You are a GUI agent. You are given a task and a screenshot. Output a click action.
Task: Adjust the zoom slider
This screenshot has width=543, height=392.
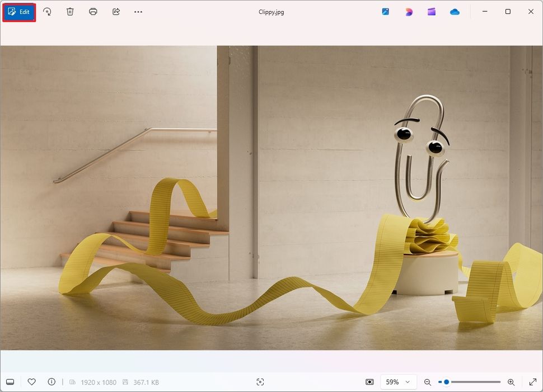446,382
